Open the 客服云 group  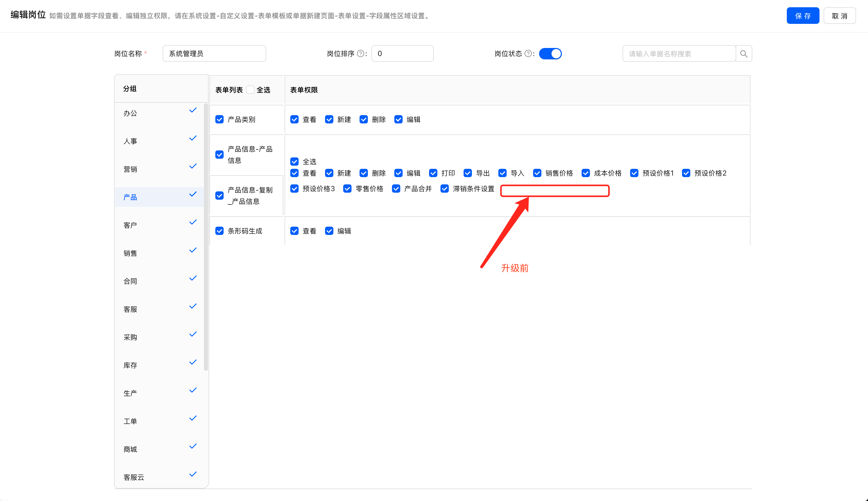pos(159,477)
